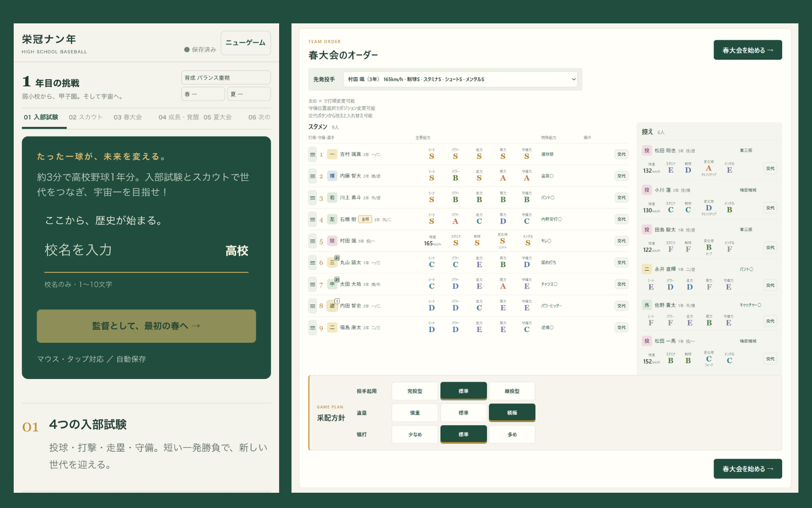Click the top 春大会を始める button
Image resolution: width=812 pixels, height=508 pixels.
748,50
